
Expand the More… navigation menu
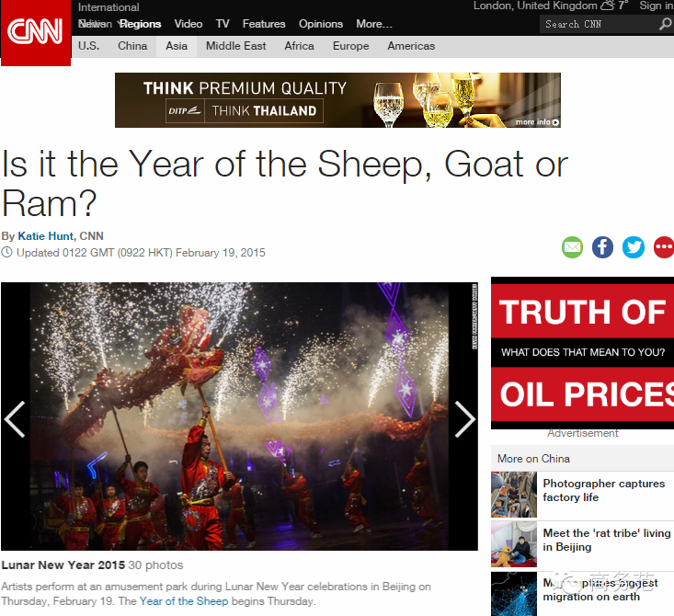374,24
